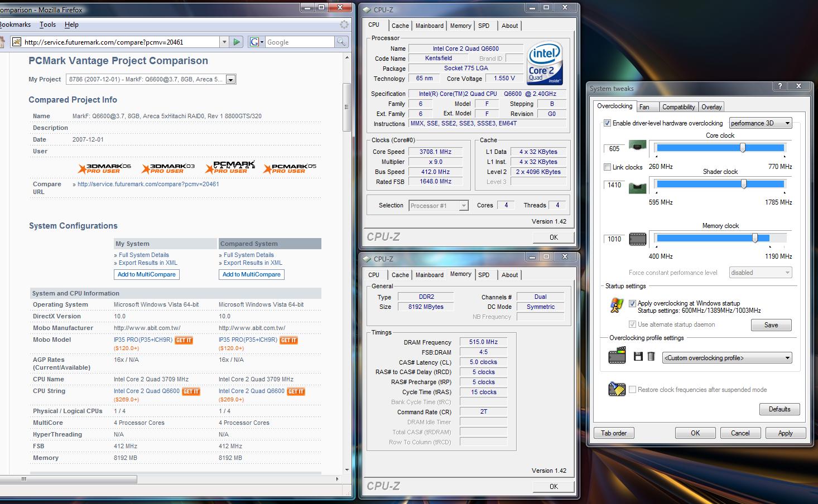Image resolution: width=818 pixels, height=504 pixels.
Task: Click the Google search magnifier icon
Action: (x=341, y=42)
